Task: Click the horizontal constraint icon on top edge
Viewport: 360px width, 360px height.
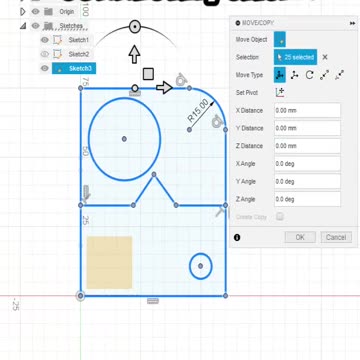Action: click(135, 94)
